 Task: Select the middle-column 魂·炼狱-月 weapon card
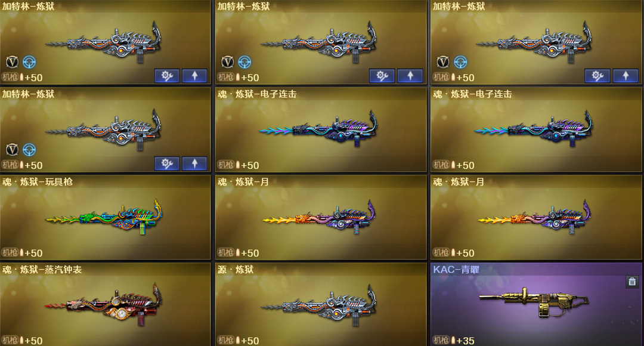coord(321,217)
